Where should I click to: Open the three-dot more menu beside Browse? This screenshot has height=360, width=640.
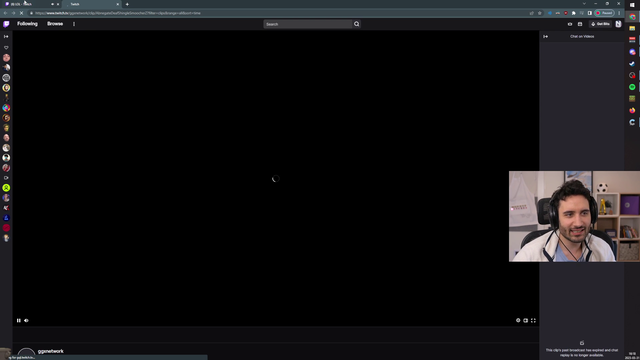pyautogui.click(x=74, y=24)
